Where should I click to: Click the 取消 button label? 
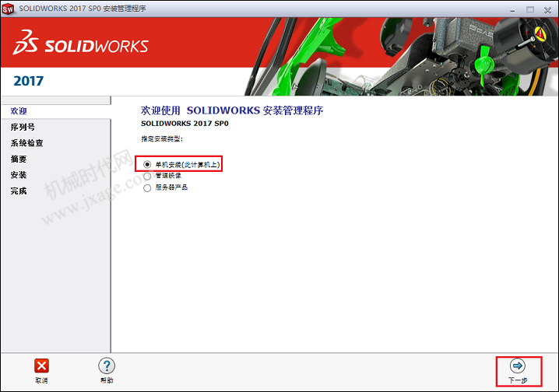pos(42,380)
